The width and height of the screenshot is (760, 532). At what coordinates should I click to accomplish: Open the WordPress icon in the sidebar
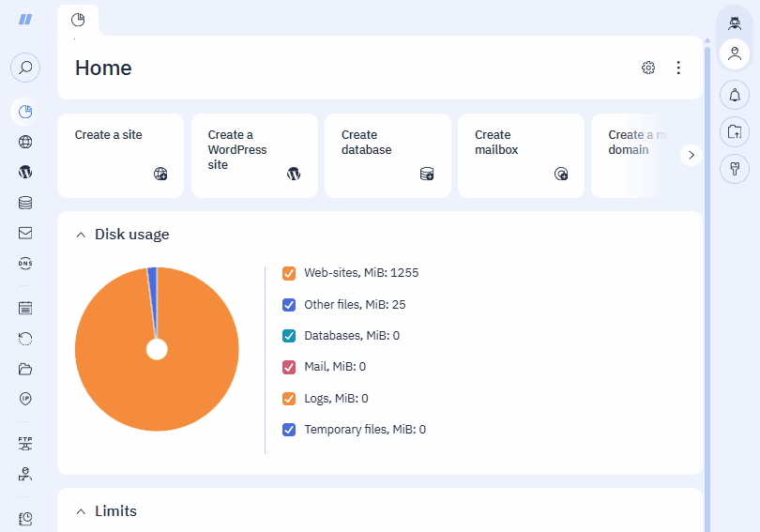(x=25, y=172)
